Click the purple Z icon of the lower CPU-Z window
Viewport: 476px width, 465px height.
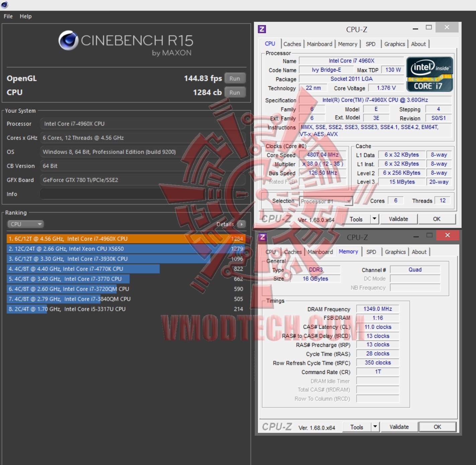263,237
